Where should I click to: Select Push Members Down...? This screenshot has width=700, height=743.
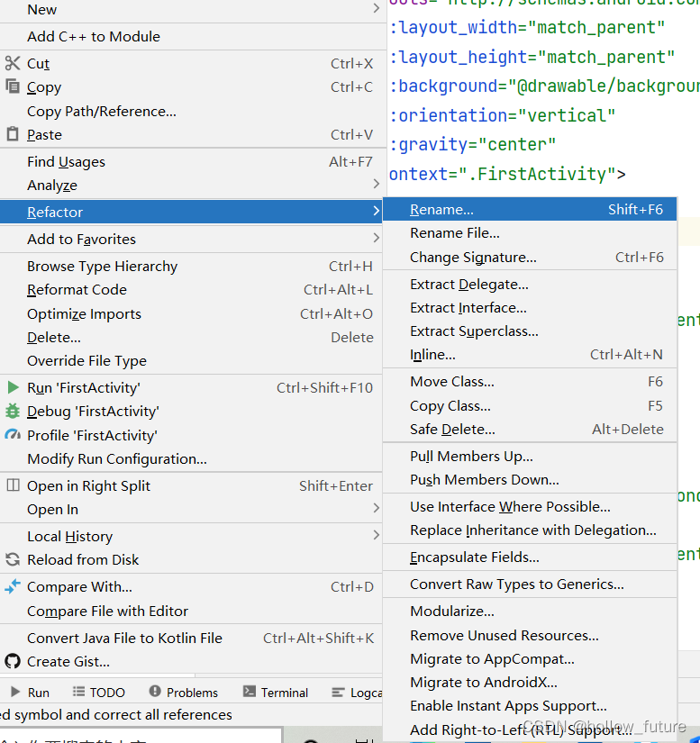[530, 479]
